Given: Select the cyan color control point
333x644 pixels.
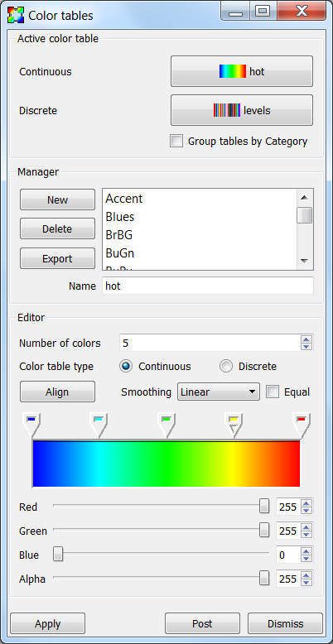Looking at the screenshot, I should pos(99,425).
